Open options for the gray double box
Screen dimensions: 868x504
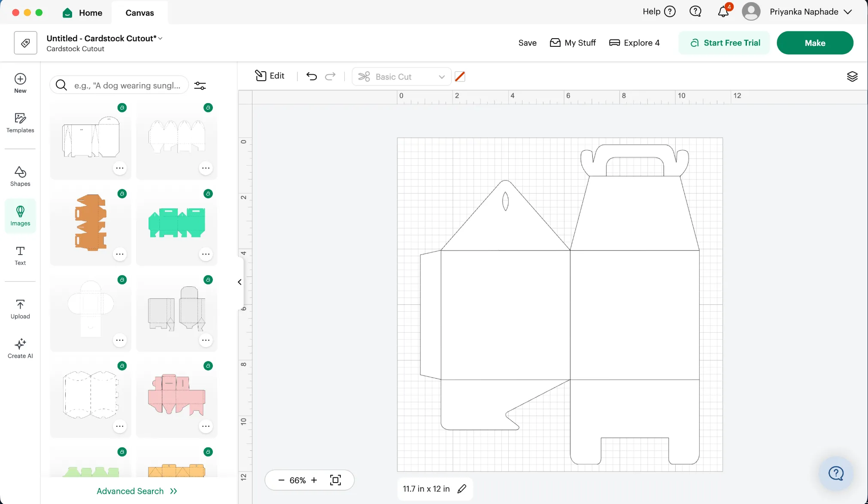click(206, 340)
